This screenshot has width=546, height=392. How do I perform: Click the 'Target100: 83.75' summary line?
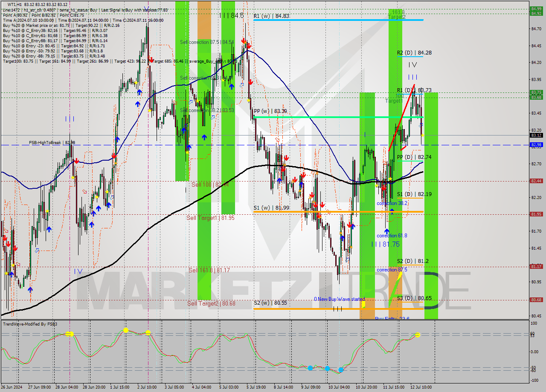coord(120,61)
